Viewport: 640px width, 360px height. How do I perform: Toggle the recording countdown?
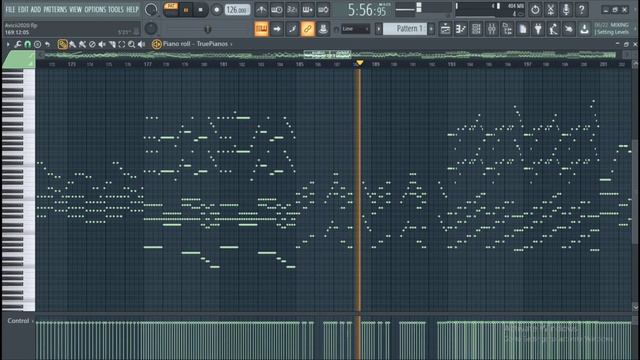coord(292,10)
